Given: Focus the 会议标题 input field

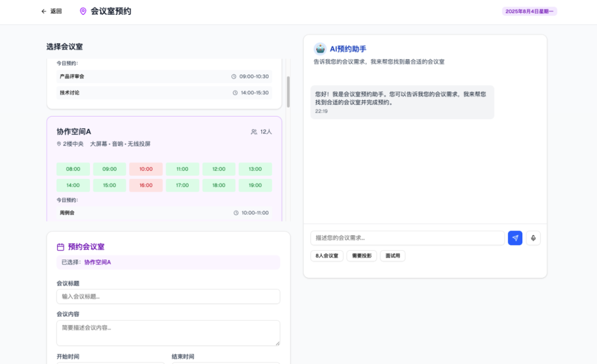Looking at the screenshot, I should coord(168,297).
